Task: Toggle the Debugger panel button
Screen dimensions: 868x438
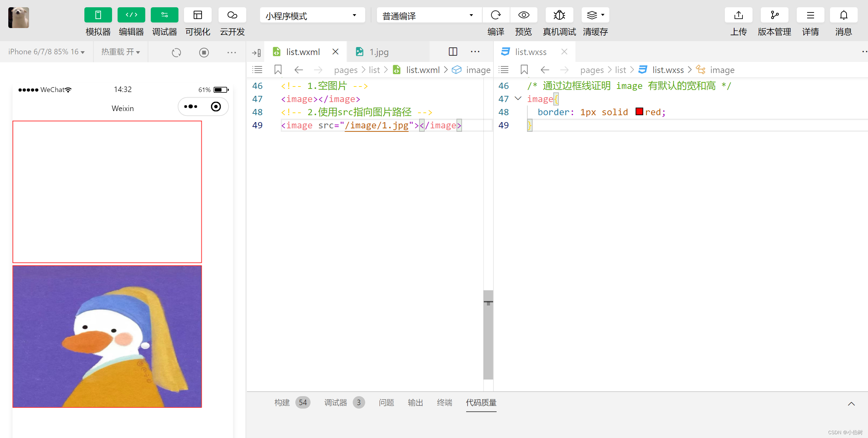Action: click(164, 15)
